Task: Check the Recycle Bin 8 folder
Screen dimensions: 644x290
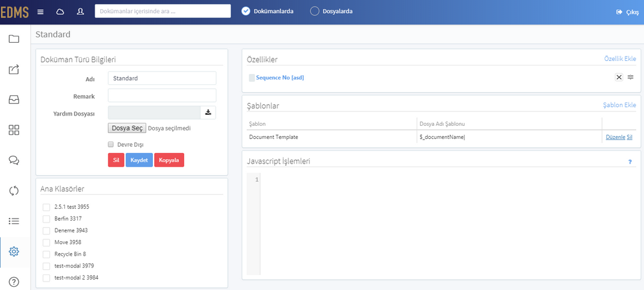Action: tap(47, 254)
